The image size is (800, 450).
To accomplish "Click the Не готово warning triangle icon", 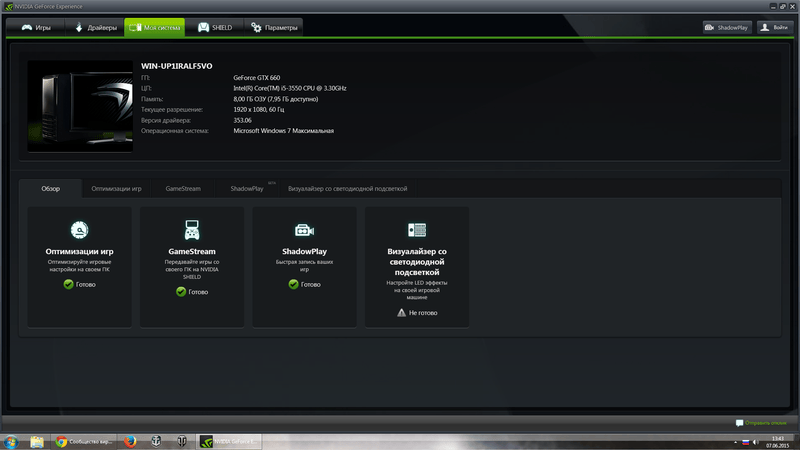I will click(401, 312).
